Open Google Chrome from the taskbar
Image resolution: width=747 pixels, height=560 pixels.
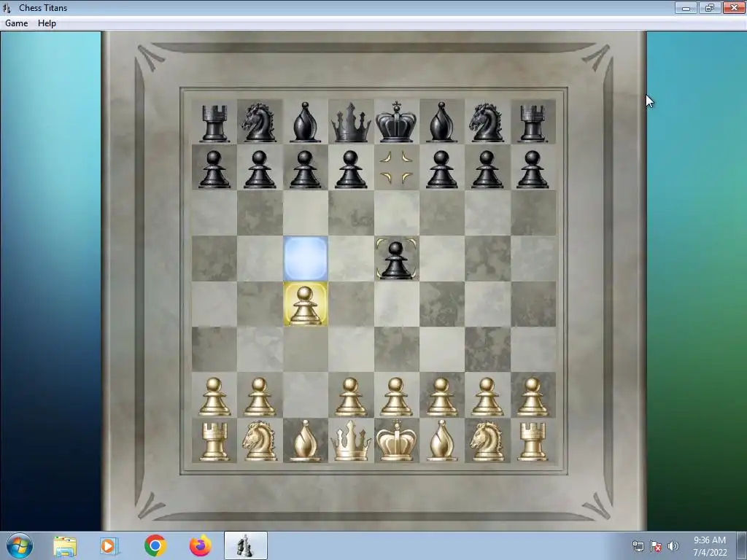(x=155, y=545)
